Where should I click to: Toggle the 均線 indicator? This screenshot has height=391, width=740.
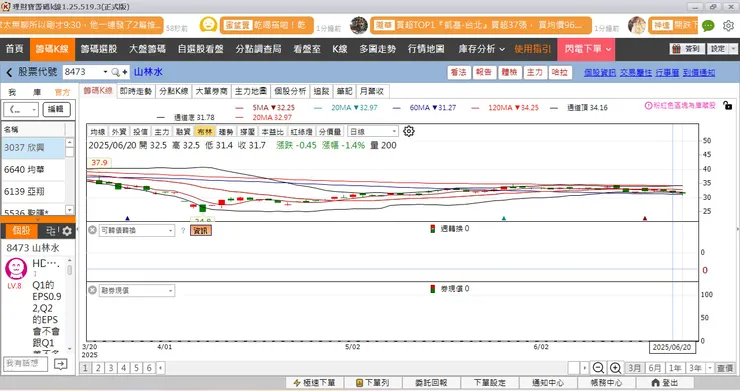pyautogui.click(x=98, y=131)
